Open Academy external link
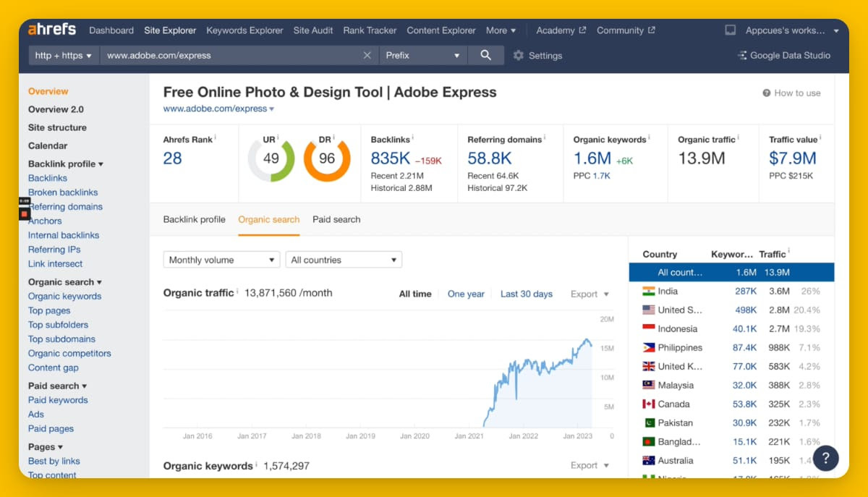Screen dimensions: 868x497 tap(561, 30)
